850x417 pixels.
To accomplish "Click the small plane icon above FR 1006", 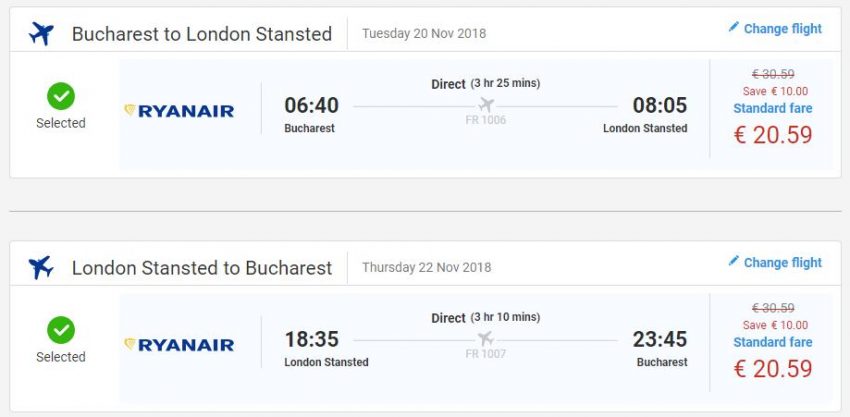I will 487,105.
